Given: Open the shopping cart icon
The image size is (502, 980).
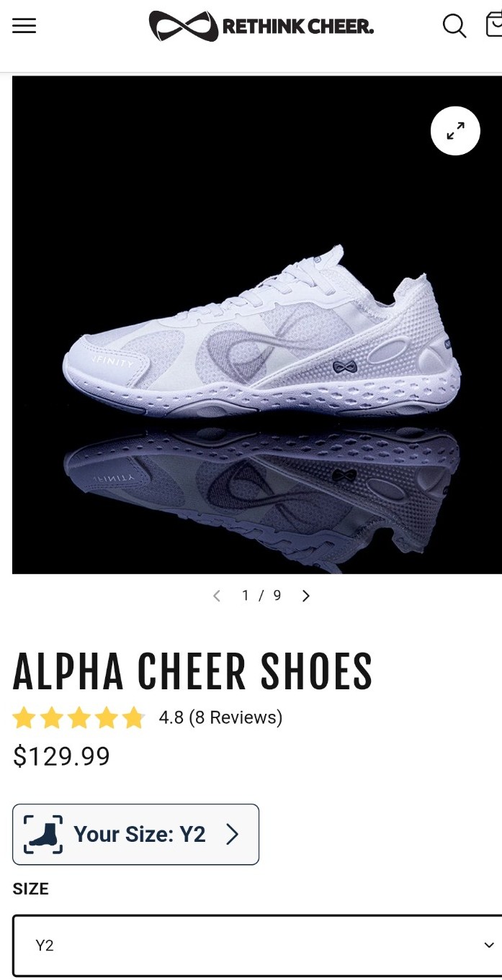Looking at the screenshot, I should click(x=494, y=24).
